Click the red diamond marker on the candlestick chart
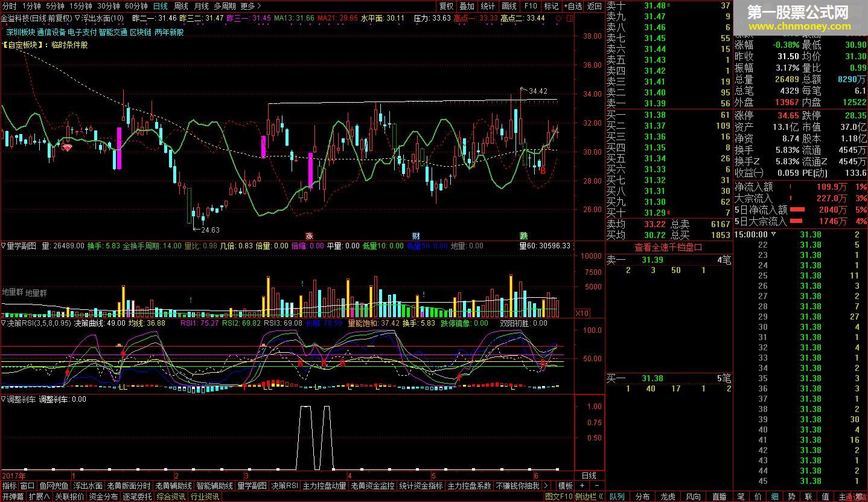Viewport: 868px width, 502px height. pyautogui.click(x=68, y=147)
